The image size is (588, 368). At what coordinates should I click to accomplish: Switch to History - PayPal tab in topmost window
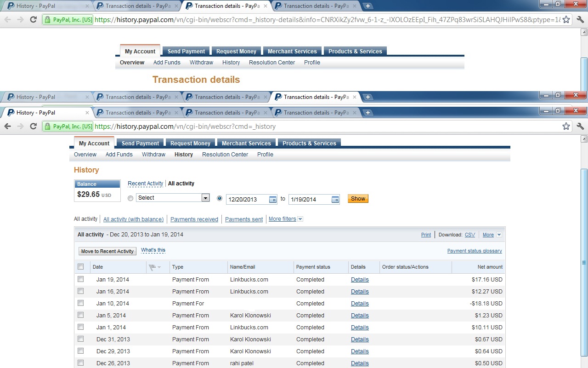pos(46,6)
